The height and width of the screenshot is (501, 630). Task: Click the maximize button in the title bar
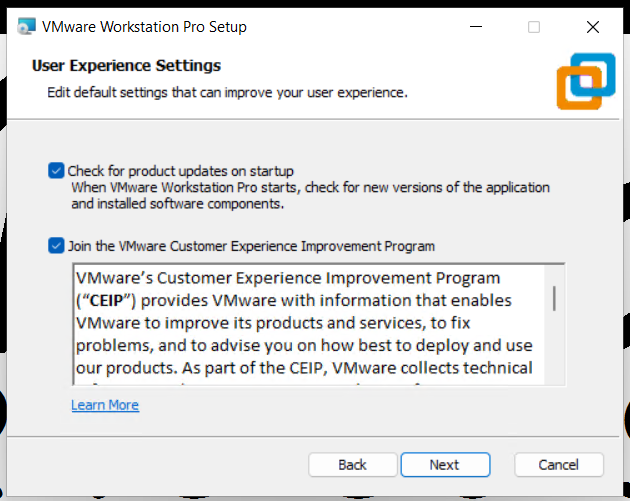pyautogui.click(x=534, y=27)
